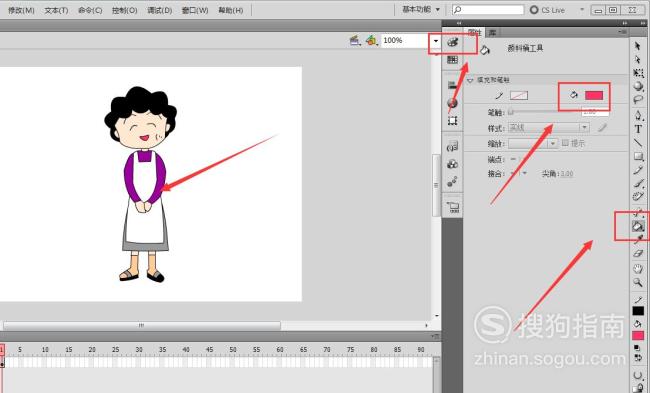Select the Pencil tool
This screenshot has height=393, width=650.
click(x=638, y=170)
